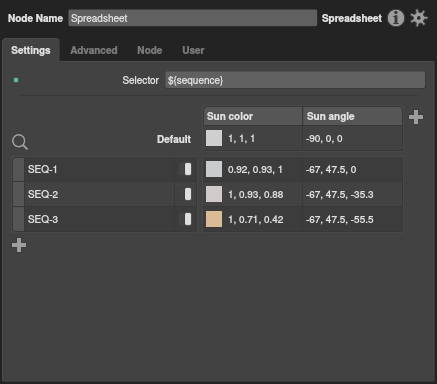Open the Default sun color swatch
Image resolution: width=437 pixels, height=384 pixels.
click(x=214, y=138)
